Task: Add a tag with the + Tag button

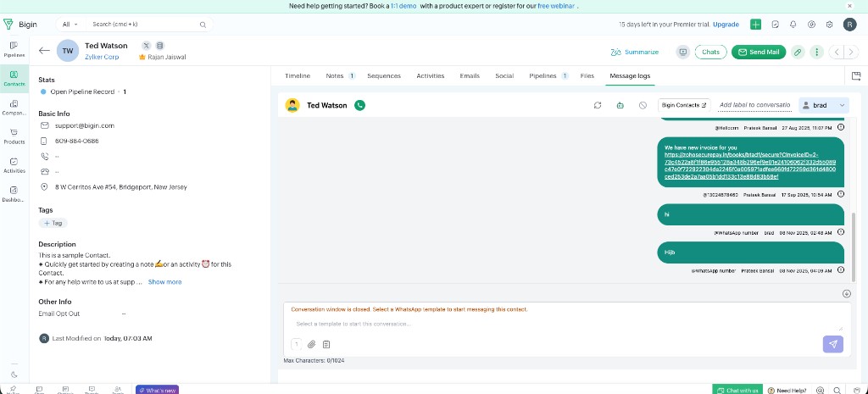Action: point(53,223)
